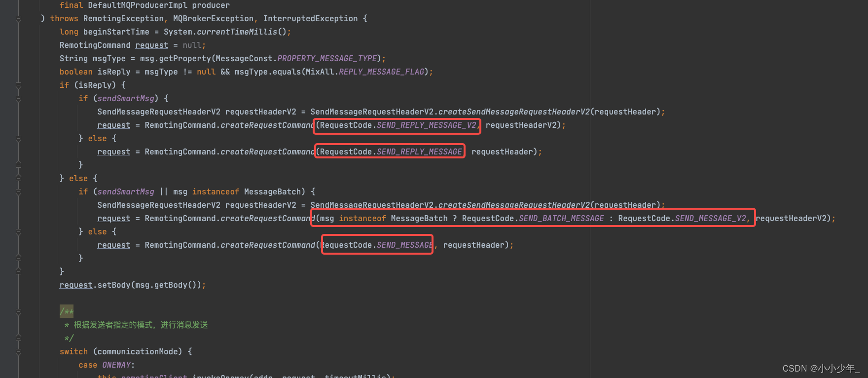The height and width of the screenshot is (378, 868).
Task: Click 'sendSmartMsg' in 'if (sendSmartMsg) {'
Action: pos(126,99)
